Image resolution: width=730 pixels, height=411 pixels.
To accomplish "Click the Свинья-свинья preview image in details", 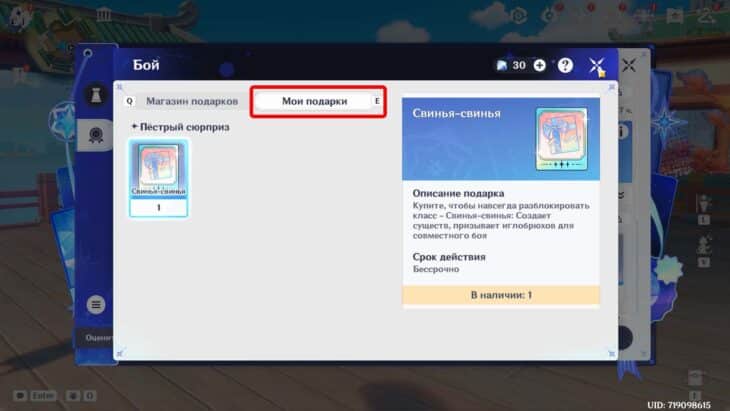I will pos(561,139).
